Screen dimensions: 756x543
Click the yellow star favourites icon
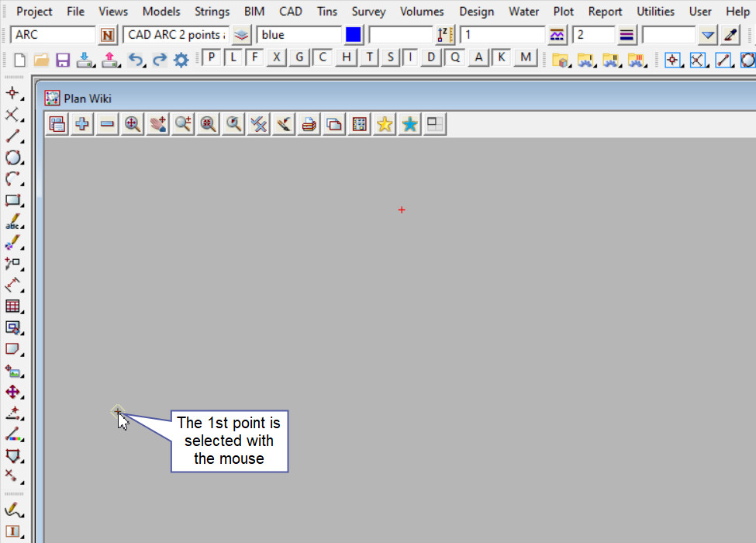[x=384, y=124]
